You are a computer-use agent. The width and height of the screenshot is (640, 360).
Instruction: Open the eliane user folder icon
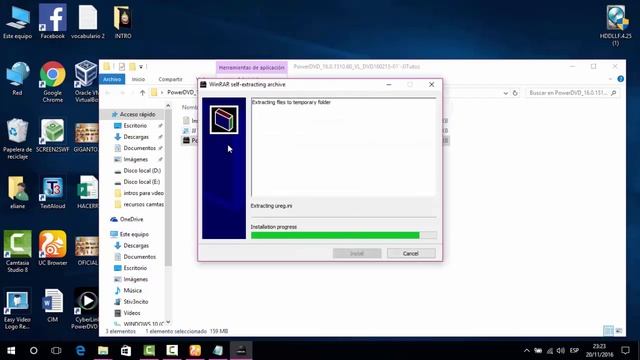tap(17, 192)
